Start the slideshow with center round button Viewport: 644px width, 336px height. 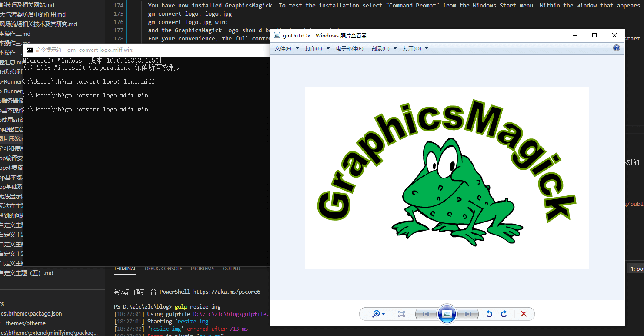pos(447,314)
